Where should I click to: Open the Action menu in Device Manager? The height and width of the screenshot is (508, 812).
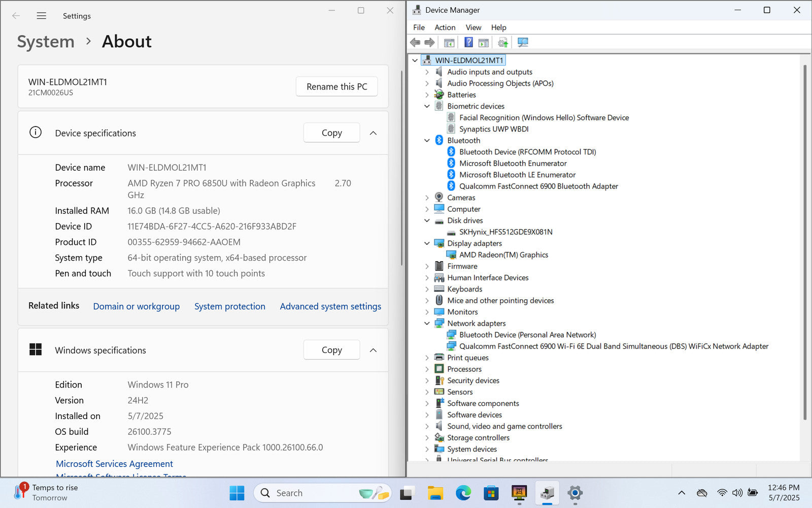pyautogui.click(x=445, y=27)
